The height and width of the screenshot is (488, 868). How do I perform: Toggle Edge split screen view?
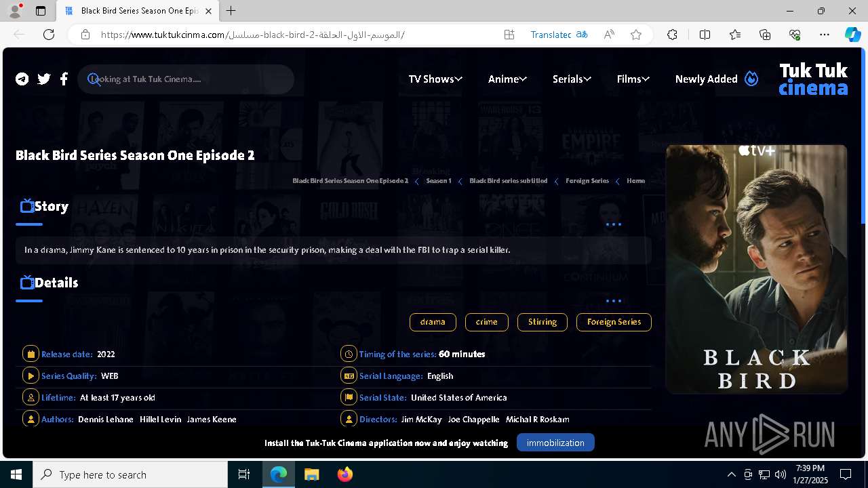tap(705, 35)
